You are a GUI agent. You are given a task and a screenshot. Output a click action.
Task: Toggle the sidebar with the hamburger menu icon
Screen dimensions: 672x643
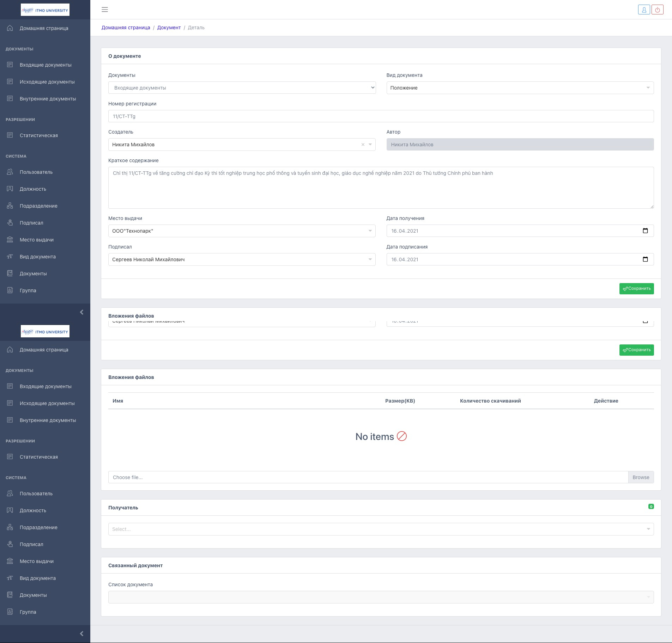(105, 10)
